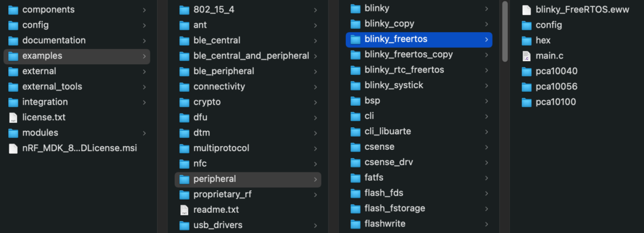
Task: Select the external_tools folder
Action: [77, 87]
